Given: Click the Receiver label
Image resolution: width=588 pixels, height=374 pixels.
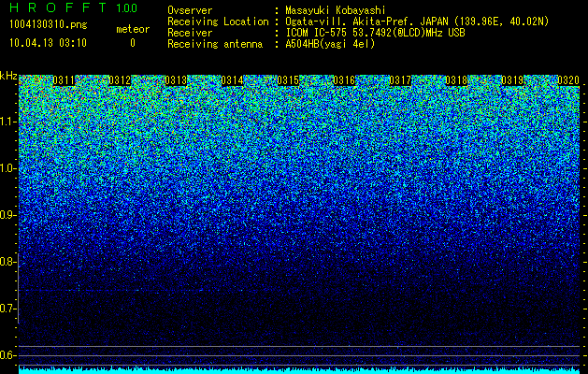Looking at the screenshot, I should tap(190, 33).
